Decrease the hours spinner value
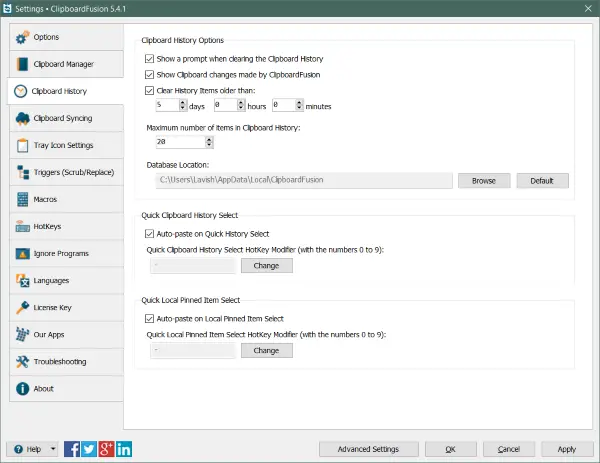Image resolution: width=600 pixels, height=463 pixels. 241,108
